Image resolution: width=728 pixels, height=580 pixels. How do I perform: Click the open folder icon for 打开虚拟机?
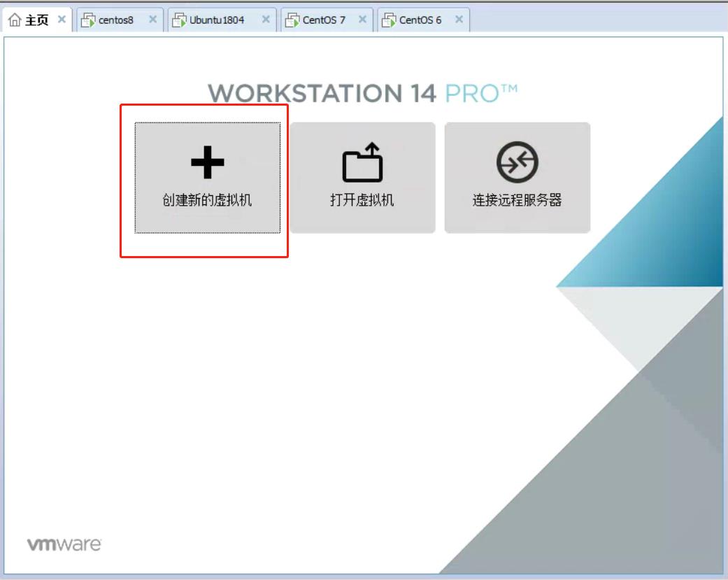[363, 162]
